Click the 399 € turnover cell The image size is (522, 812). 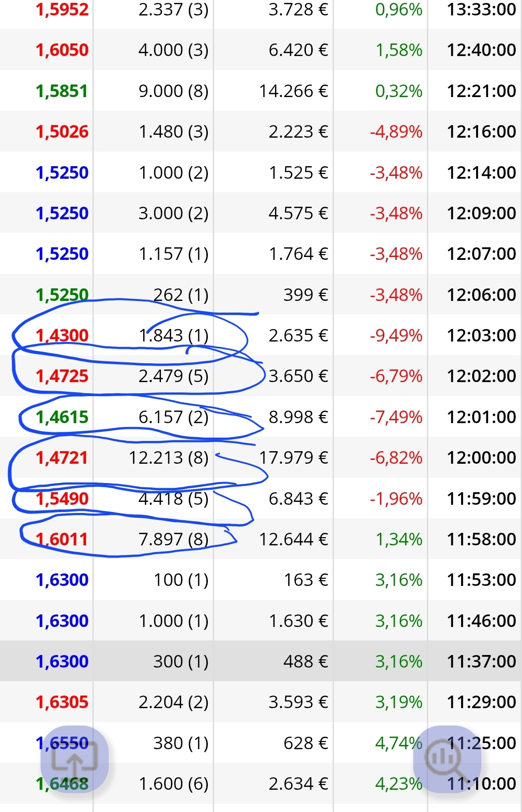click(306, 295)
